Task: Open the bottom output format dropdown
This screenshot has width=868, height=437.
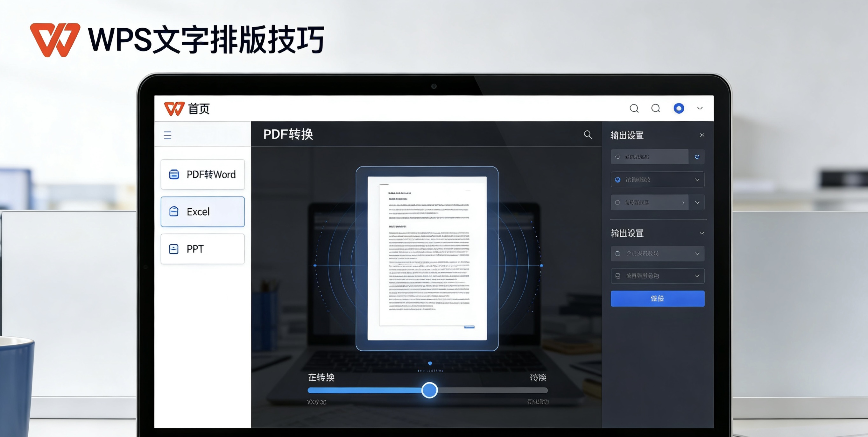Action: (x=698, y=276)
